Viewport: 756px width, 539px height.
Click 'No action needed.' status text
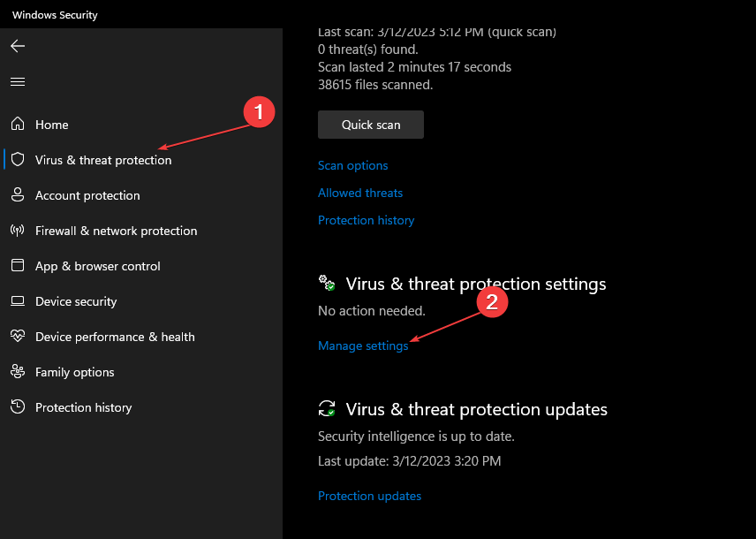372,311
